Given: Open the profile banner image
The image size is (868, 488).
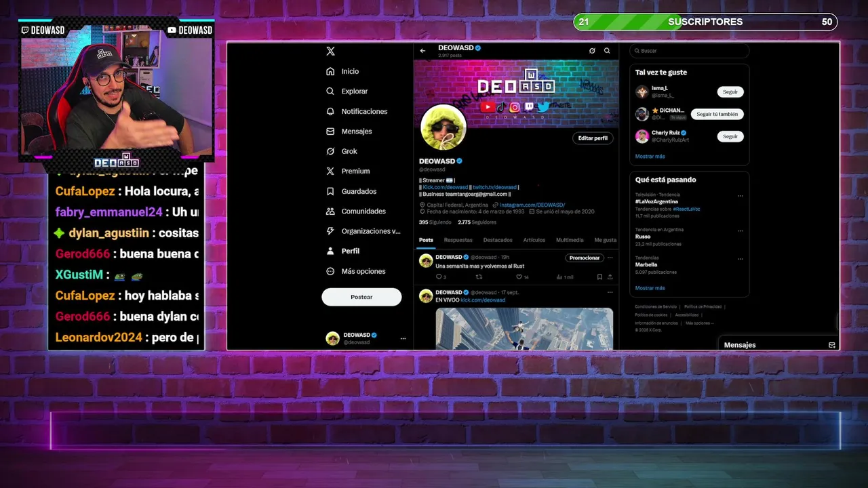Looking at the screenshot, I should 516,93.
